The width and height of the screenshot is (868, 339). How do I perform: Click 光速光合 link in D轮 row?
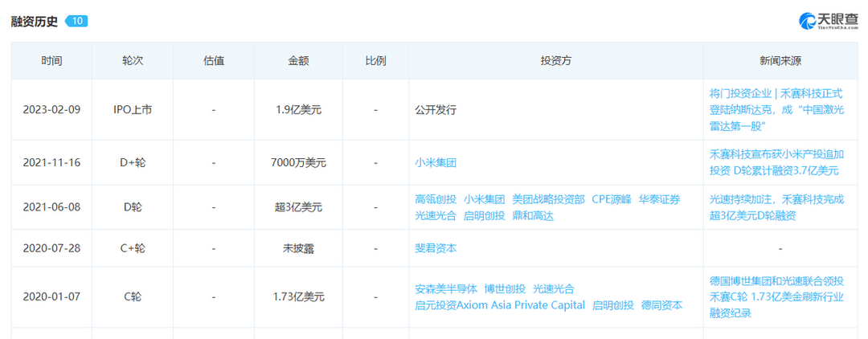(436, 215)
